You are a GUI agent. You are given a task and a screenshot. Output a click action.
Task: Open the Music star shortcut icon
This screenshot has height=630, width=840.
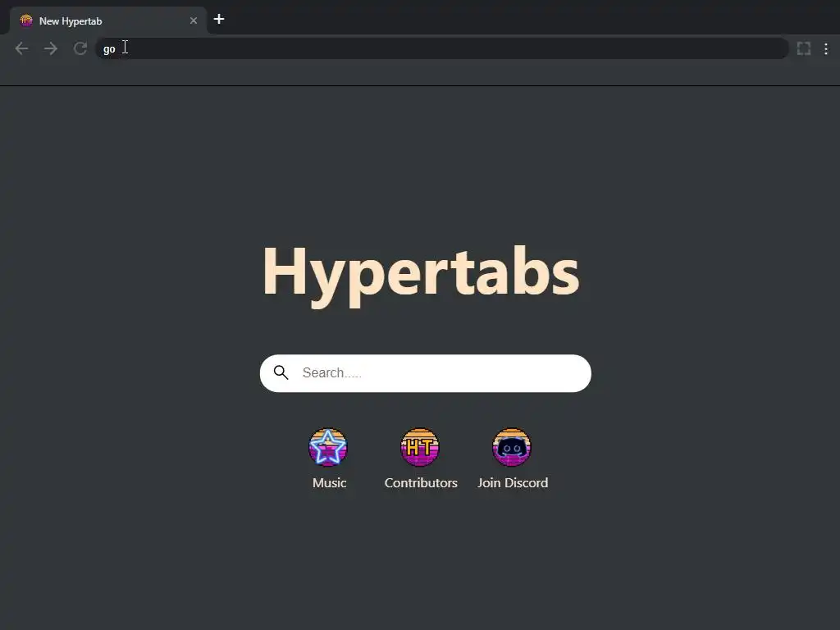click(x=328, y=447)
